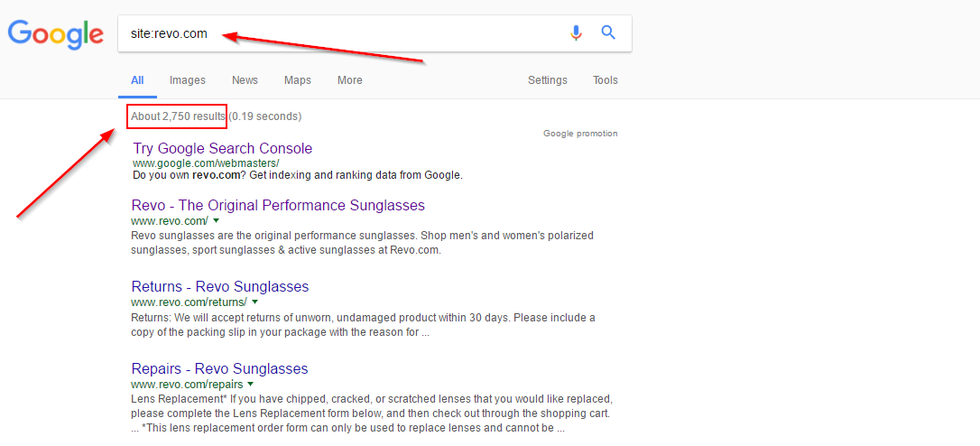
Task: Select the All results tab
Action: (x=137, y=80)
